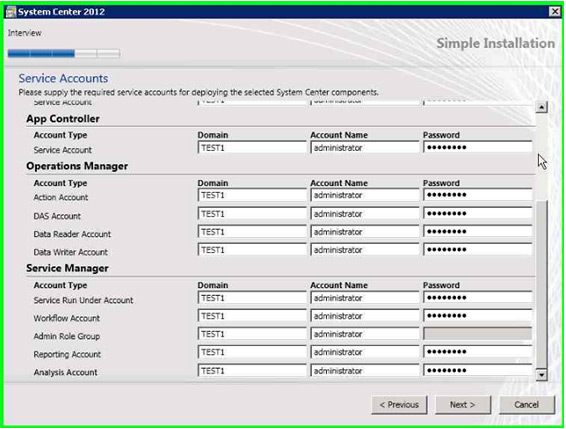Click Workflow Account name field
Viewport: 566px width, 429px height.
coord(365,316)
